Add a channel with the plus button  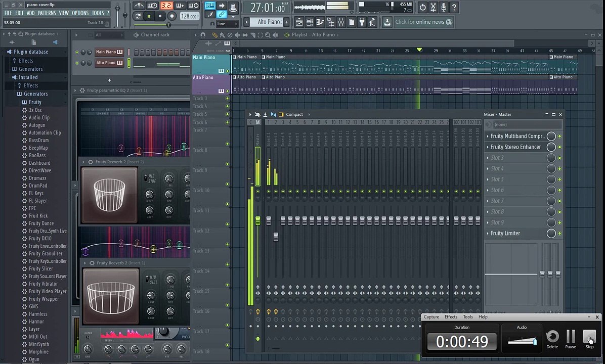[109, 80]
